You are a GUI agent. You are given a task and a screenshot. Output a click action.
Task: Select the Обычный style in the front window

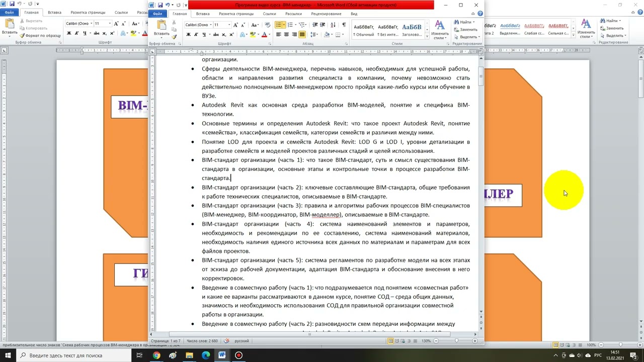point(364,30)
